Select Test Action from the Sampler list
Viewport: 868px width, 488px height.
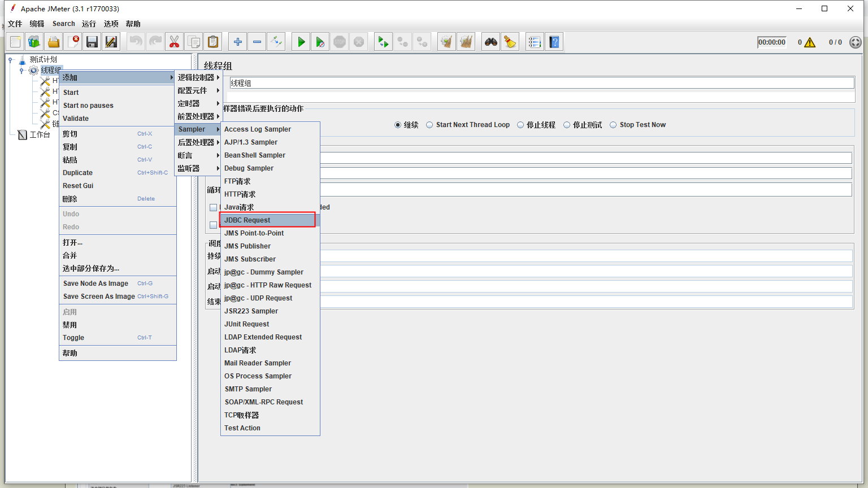click(270, 428)
